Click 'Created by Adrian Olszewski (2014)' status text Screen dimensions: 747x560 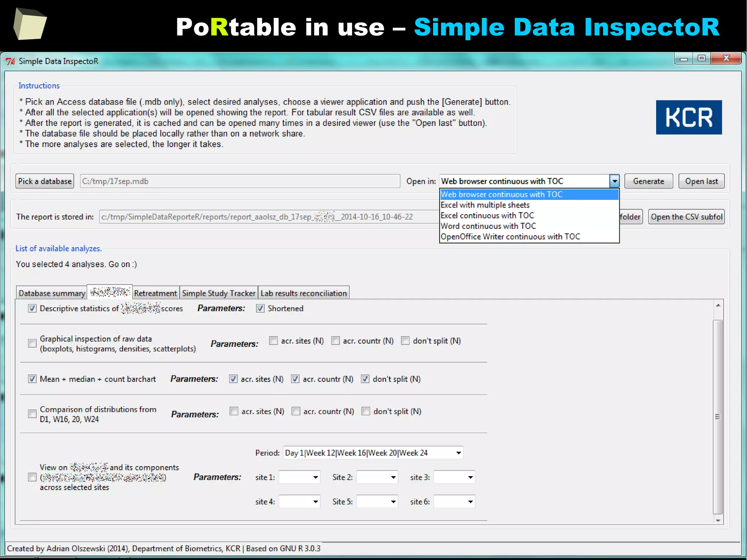point(68,549)
